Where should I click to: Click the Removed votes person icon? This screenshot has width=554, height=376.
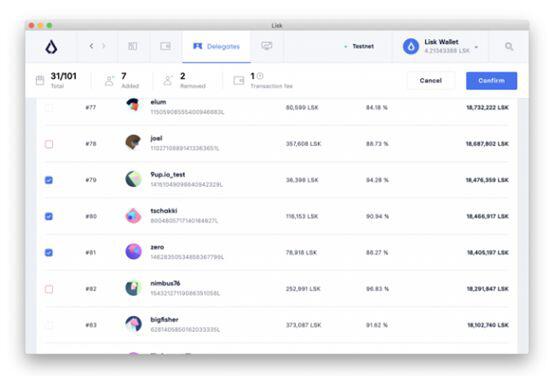(168, 81)
